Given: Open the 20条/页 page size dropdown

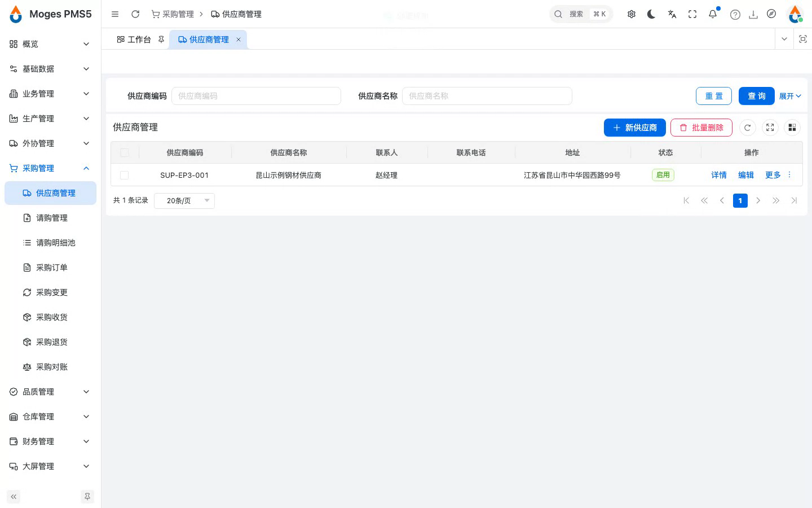Looking at the screenshot, I should click(184, 200).
